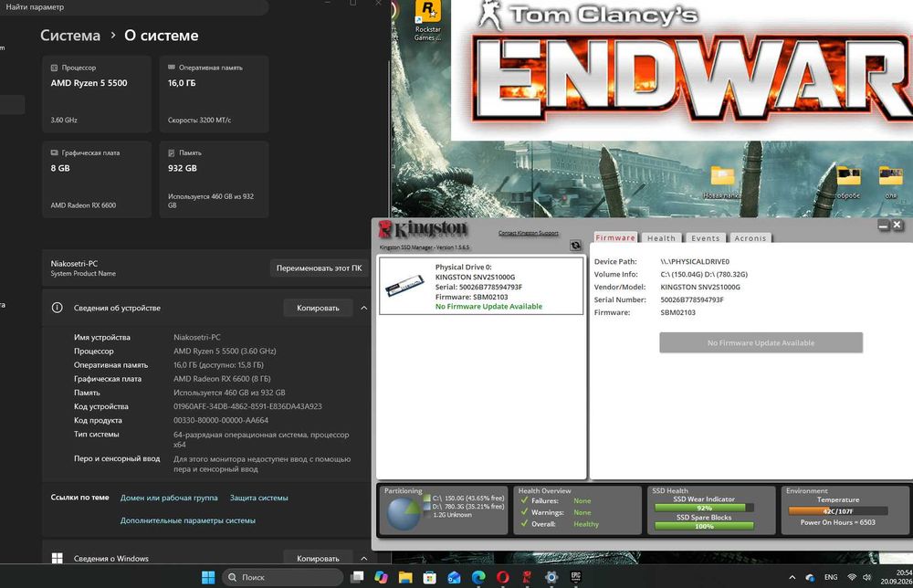
Task: Click the Windows logo beside Сведения о Windows
Action: point(57,558)
